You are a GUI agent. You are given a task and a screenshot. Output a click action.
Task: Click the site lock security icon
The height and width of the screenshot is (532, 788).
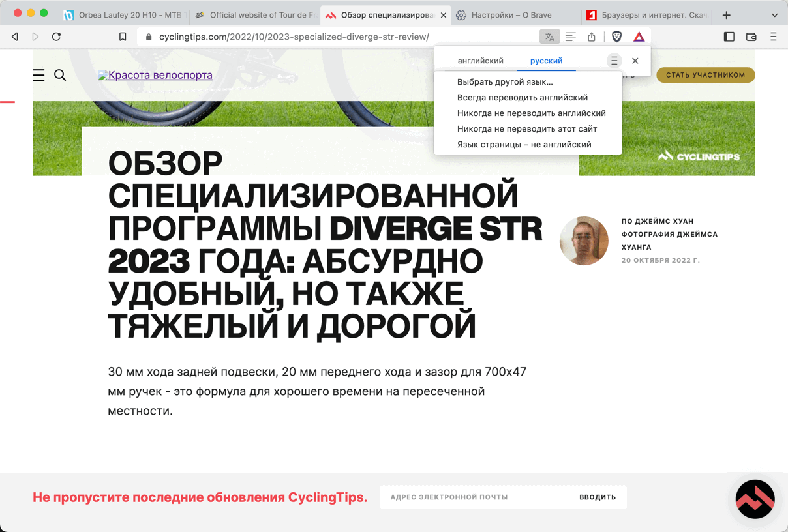point(149,37)
